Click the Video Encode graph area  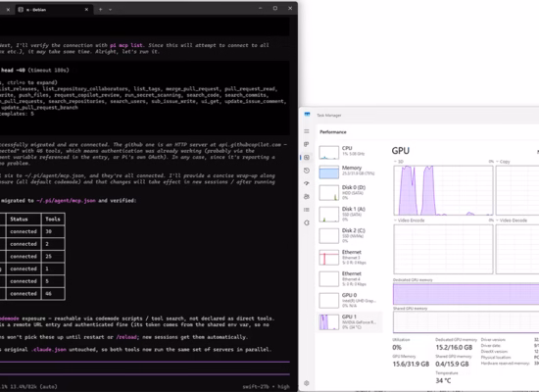click(x=443, y=249)
